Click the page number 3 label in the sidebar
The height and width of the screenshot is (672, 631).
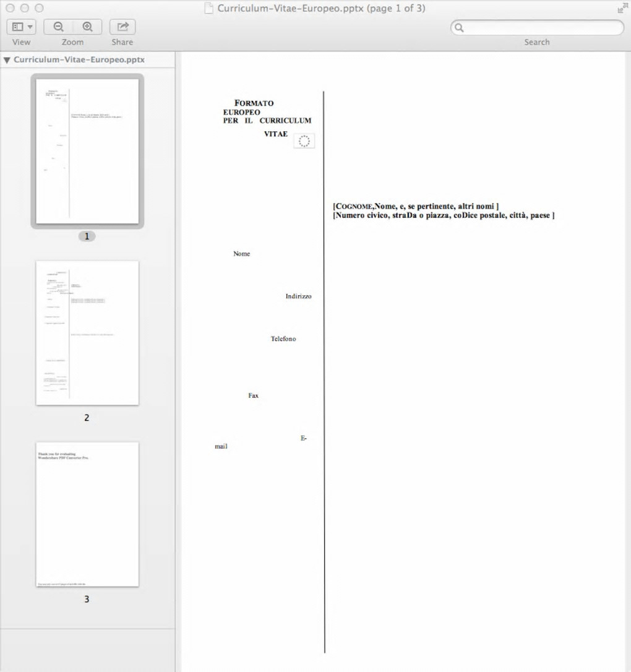87,599
